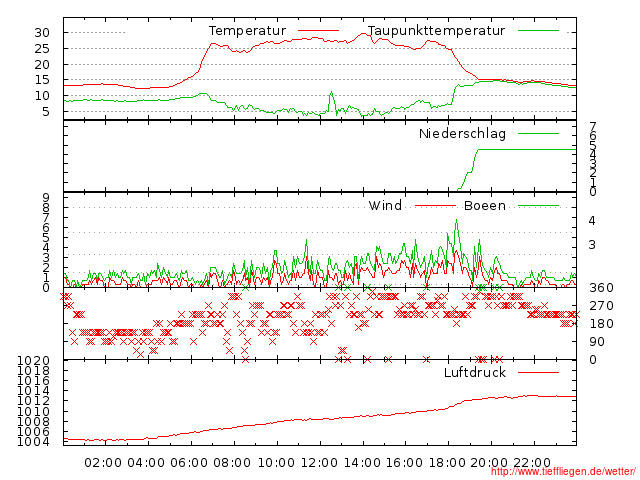Click the red line sample beside Temperatur

click(x=319, y=31)
